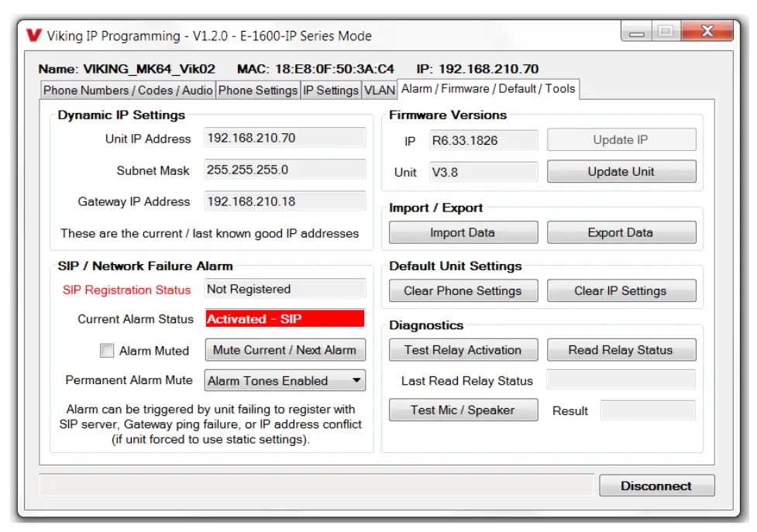Click the red SIP Registration Status label
757x532 pixels.
pos(126,290)
